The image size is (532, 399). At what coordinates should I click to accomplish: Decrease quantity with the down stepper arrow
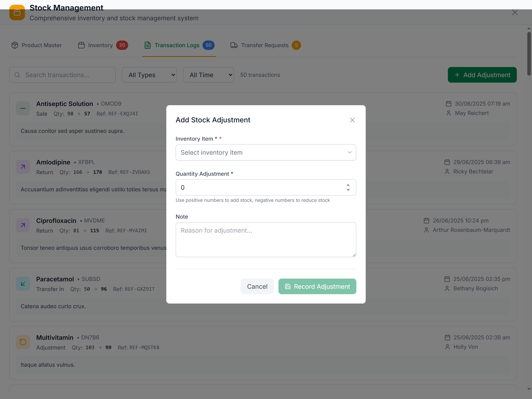348,190
